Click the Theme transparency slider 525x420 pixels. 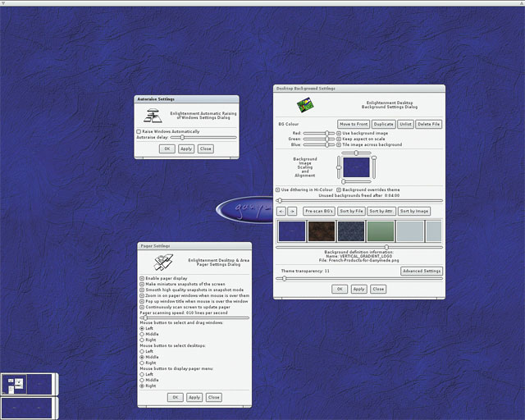(x=359, y=279)
